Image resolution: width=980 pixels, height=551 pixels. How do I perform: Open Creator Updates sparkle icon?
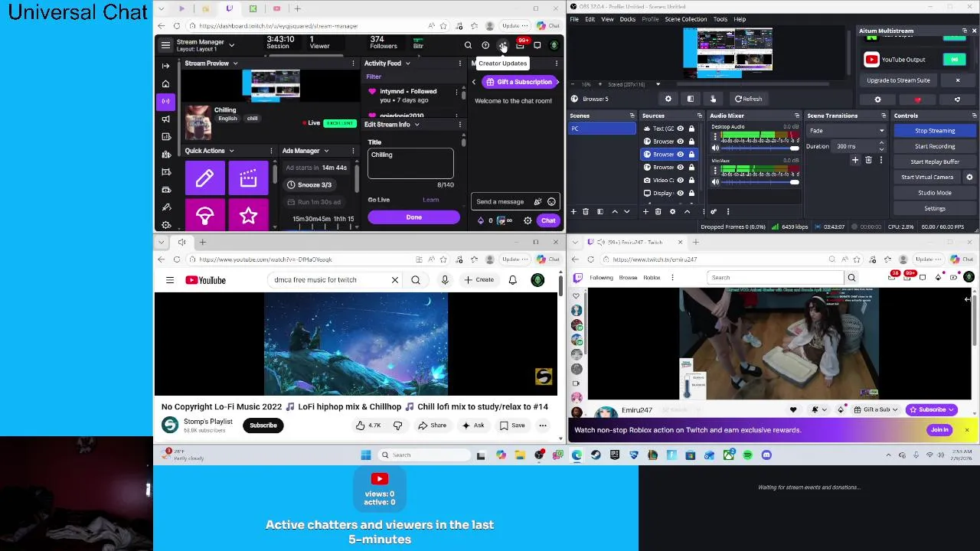click(503, 45)
